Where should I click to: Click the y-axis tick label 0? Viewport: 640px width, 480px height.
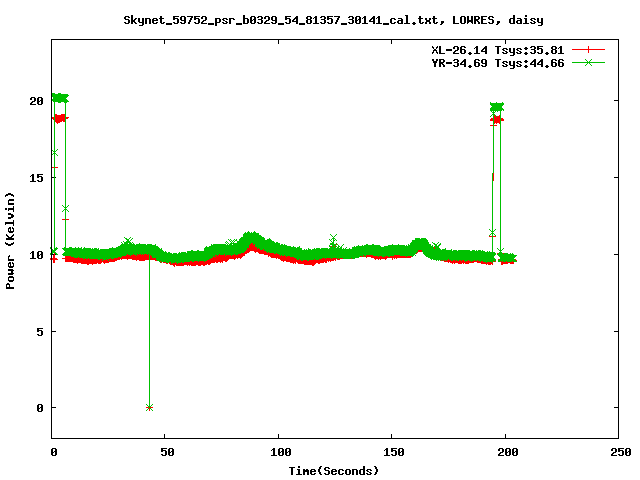point(40,408)
